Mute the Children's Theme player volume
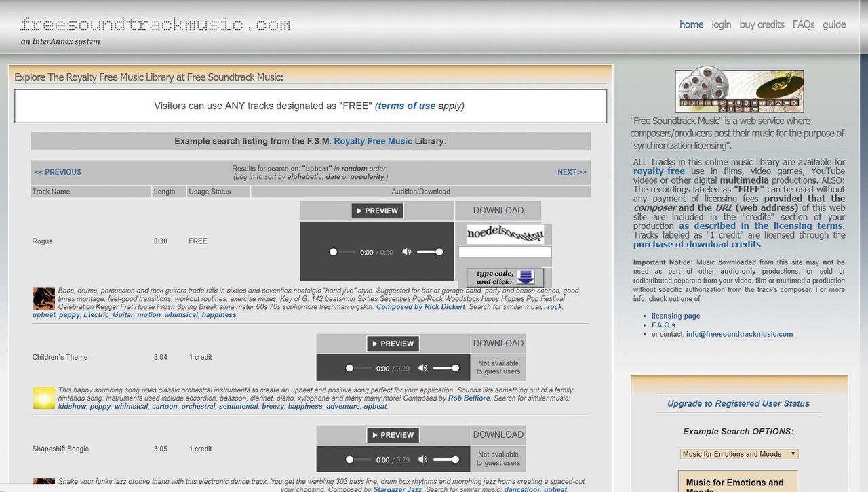This screenshot has width=868, height=492. pyautogui.click(x=423, y=369)
